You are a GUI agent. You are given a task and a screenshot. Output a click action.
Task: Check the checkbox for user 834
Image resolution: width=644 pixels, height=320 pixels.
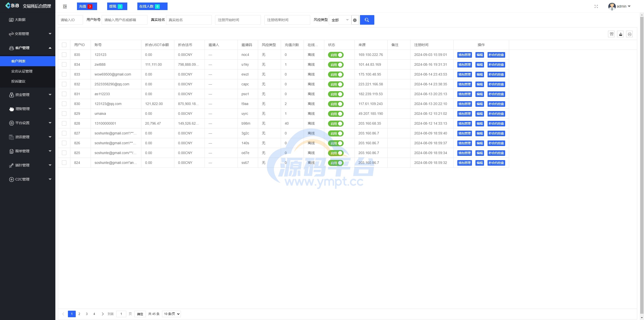point(64,64)
